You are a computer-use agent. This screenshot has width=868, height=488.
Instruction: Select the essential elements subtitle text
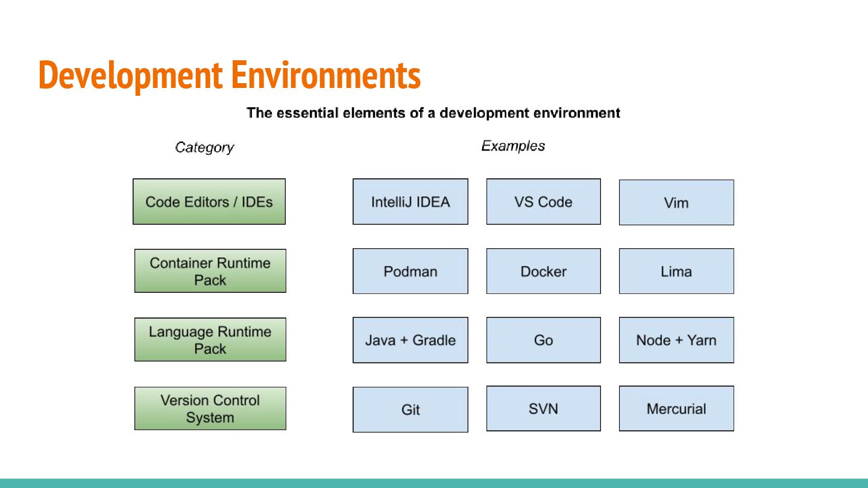(x=433, y=113)
